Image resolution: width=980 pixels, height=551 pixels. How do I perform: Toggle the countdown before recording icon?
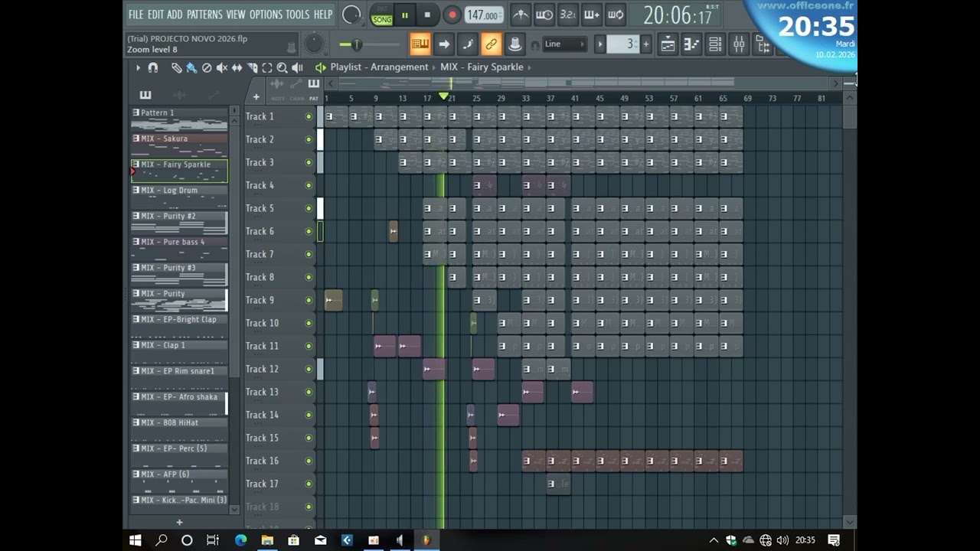568,15
